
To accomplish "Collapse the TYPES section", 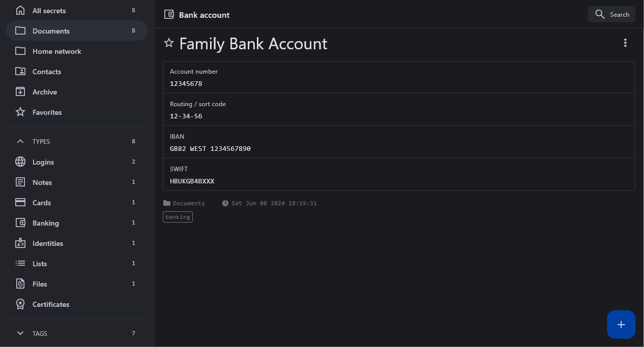I will point(20,141).
